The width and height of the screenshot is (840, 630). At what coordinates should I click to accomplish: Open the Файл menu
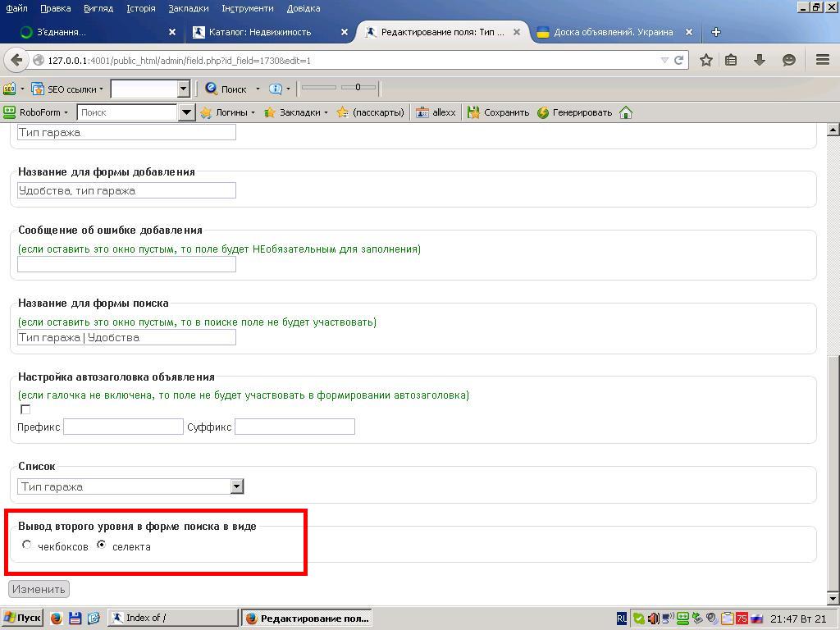(16, 8)
